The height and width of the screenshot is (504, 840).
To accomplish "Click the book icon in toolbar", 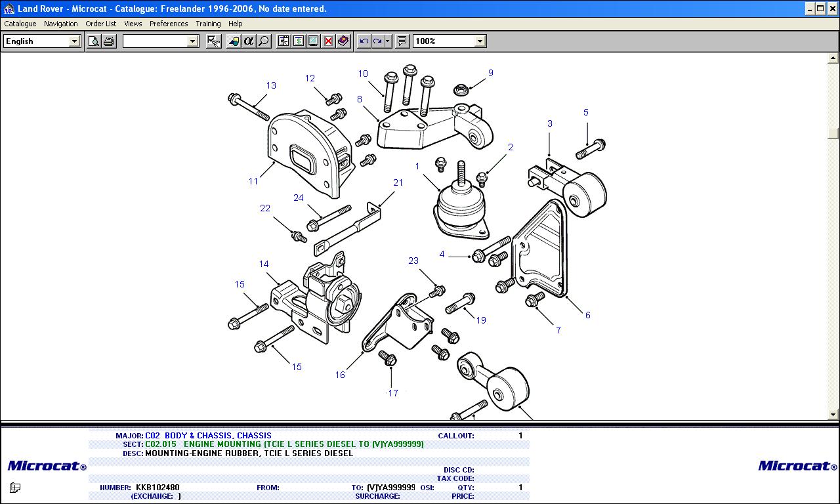I will click(343, 41).
